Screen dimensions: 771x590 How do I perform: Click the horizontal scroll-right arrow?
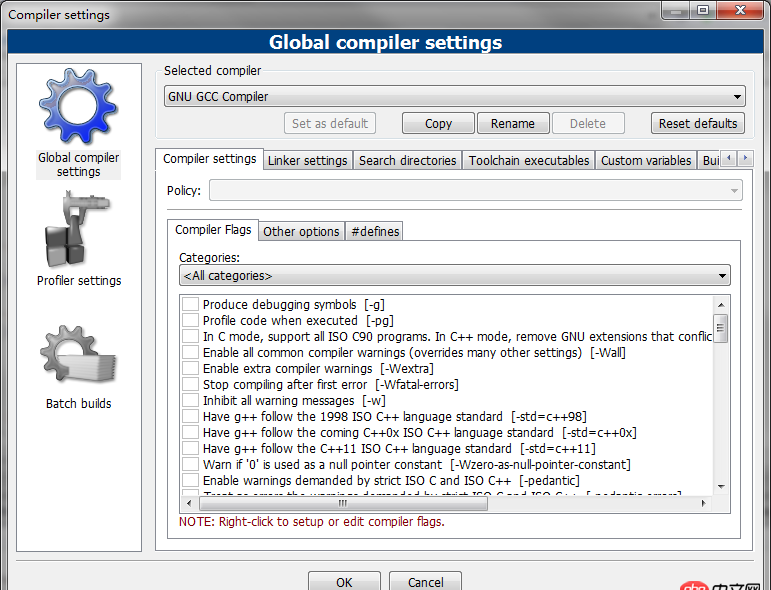click(704, 503)
